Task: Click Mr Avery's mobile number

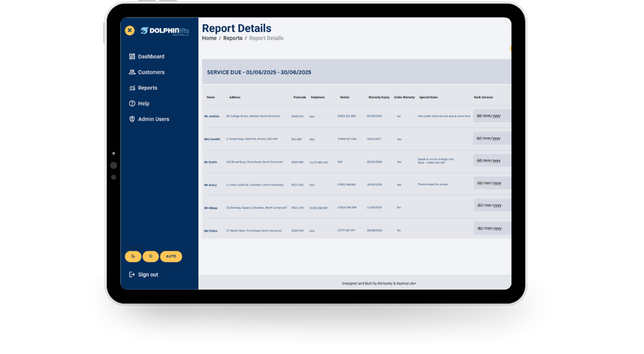Action: (x=347, y=185)
